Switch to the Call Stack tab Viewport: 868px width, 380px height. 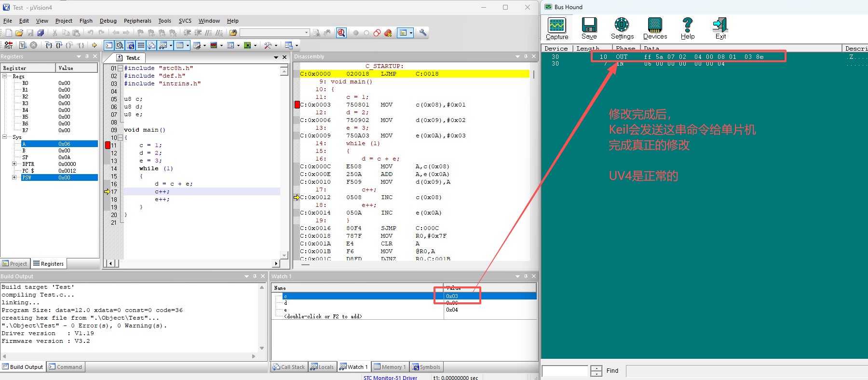tap(289, 367)
